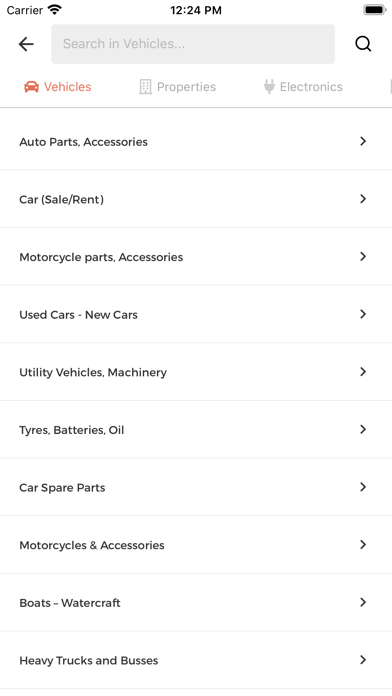Expand the Car (Sale/Rent) chevron
Image resolution: width=392 pixels, height=696 pixels.
pyautogui.click(x=363, y=199)
